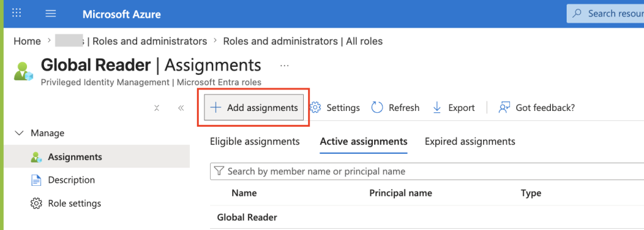Screen dimensions: 644x230
Task: Refresh the assignments list
Action: (396, 108)
